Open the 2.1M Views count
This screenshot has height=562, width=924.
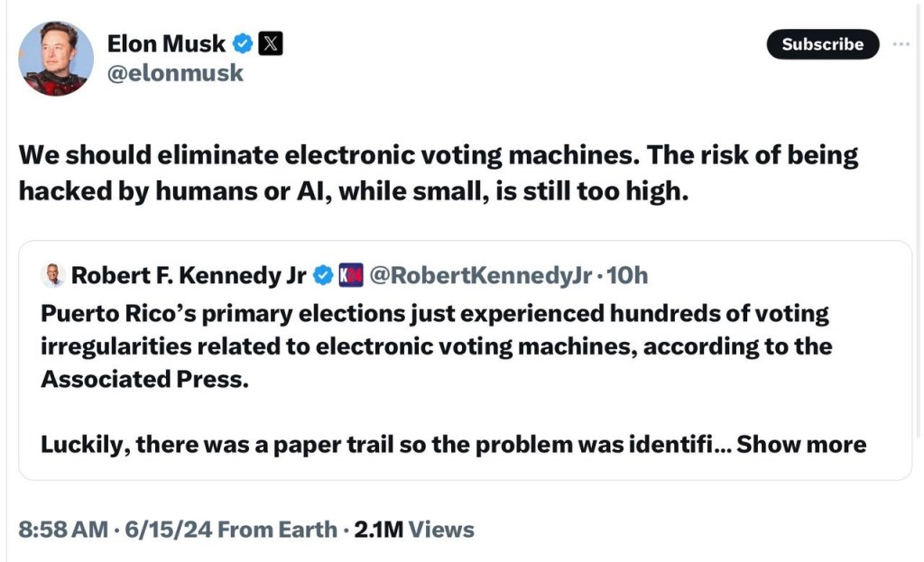click(414, 530)
